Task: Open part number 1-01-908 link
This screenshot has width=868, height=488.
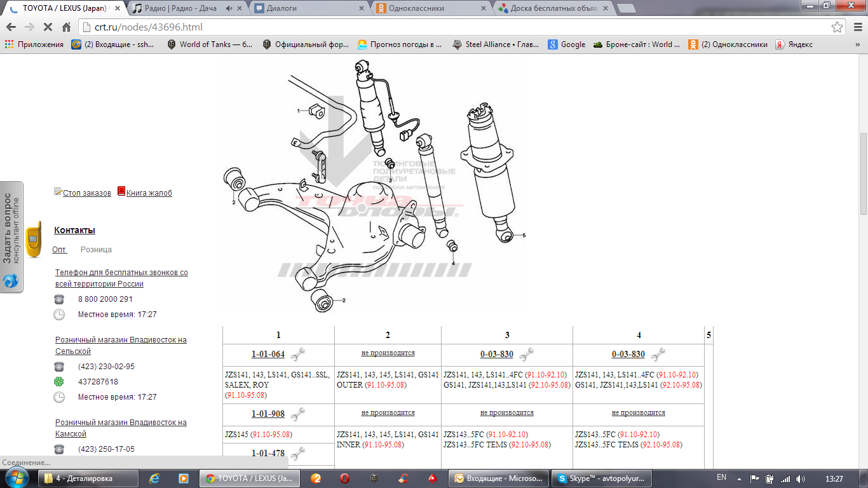Action: click(x=268, y=414)
